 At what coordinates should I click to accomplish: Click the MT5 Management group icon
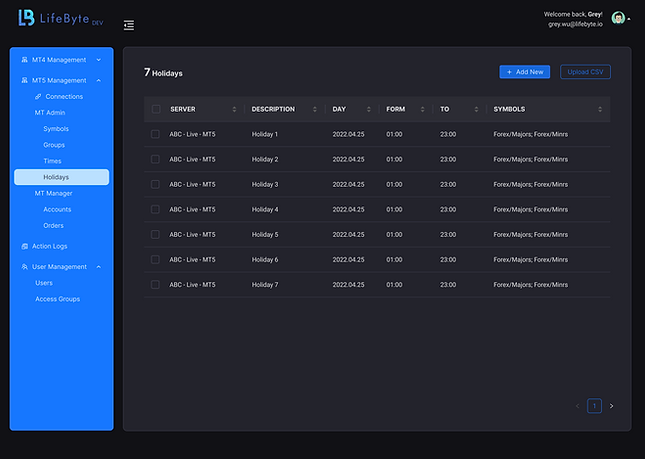[25, 81]
